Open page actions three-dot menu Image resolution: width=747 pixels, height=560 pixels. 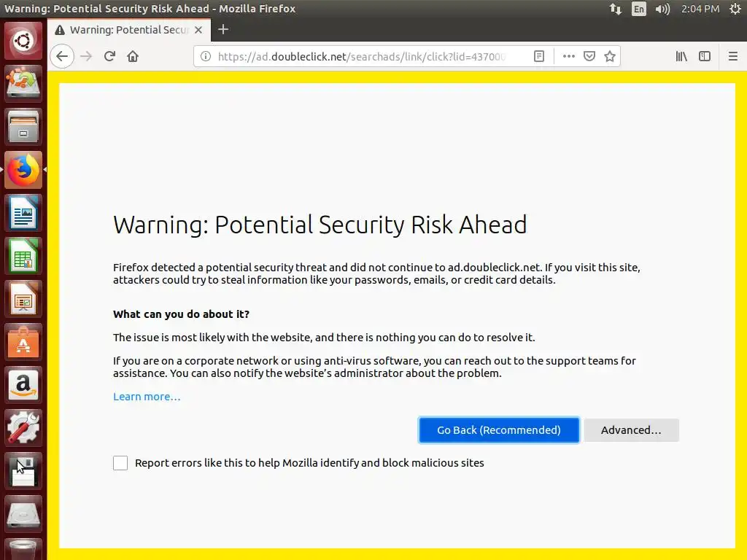[569, 56]
